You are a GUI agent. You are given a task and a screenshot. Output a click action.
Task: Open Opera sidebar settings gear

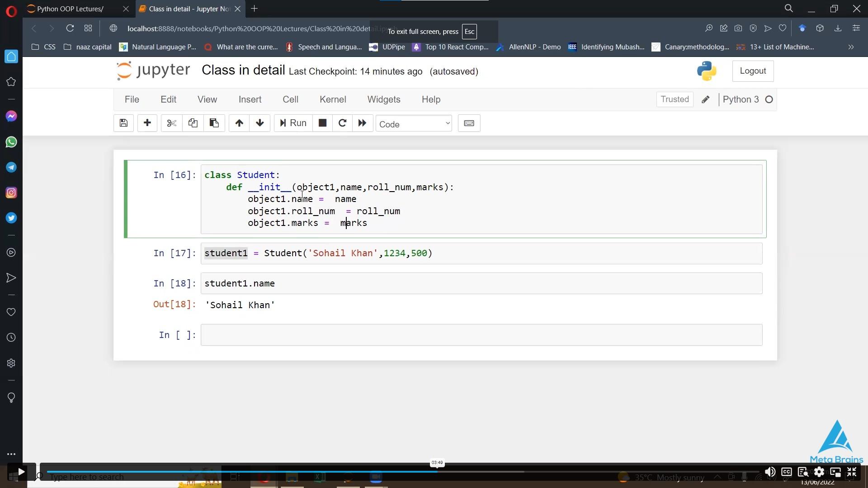tap(11, 363)
